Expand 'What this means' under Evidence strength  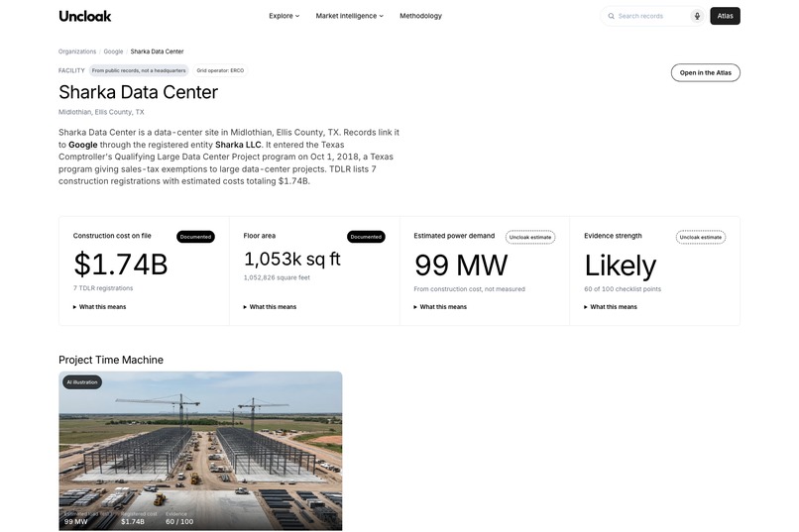611,307
